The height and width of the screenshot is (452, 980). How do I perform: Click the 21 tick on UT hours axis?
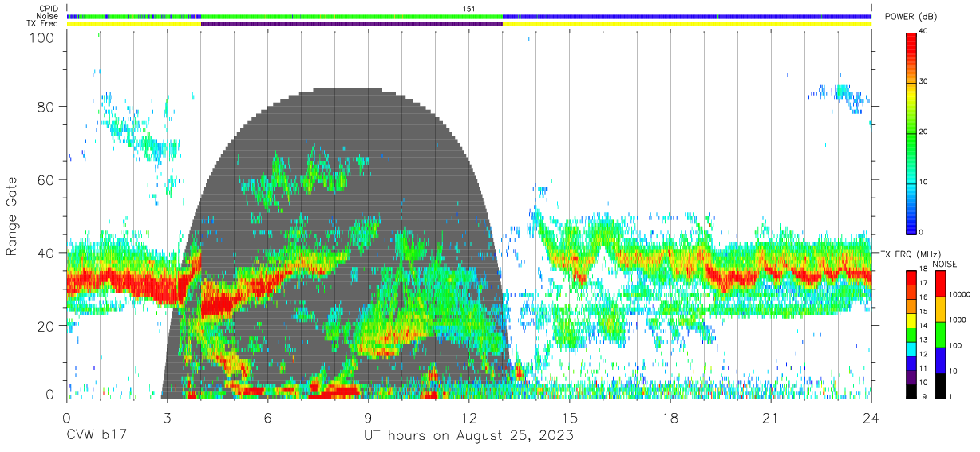(770, 418)
